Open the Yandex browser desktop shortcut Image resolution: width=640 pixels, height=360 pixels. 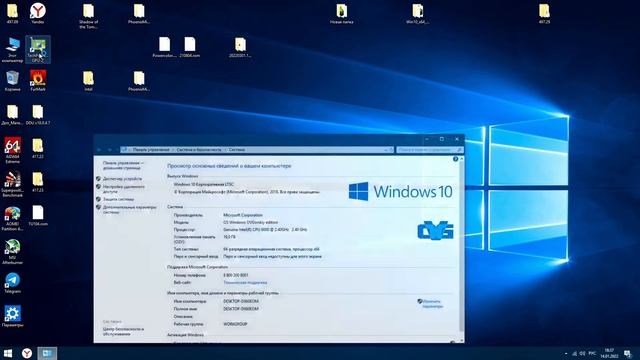pyautogui.click(x=38, y=13)
